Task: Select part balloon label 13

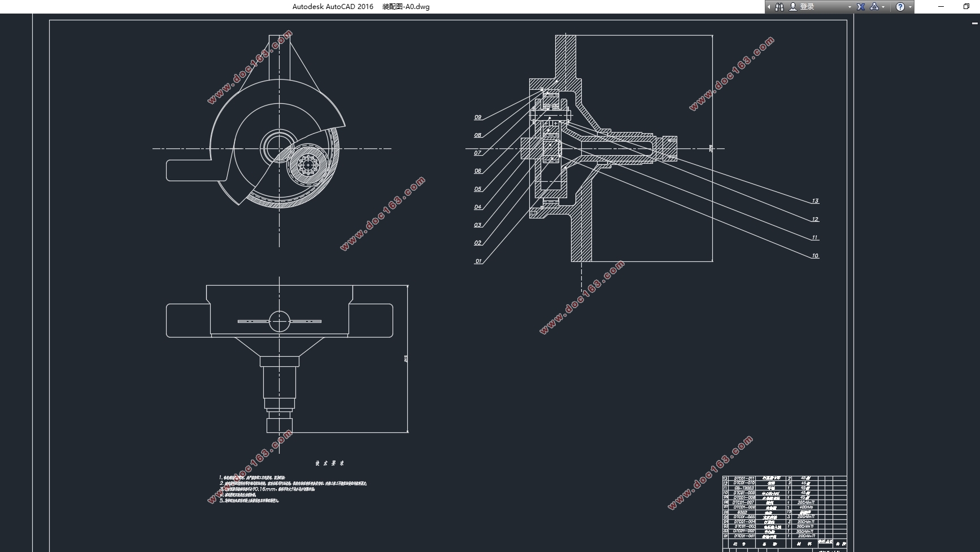Action: pyautogui.click(x=815, y=201)
